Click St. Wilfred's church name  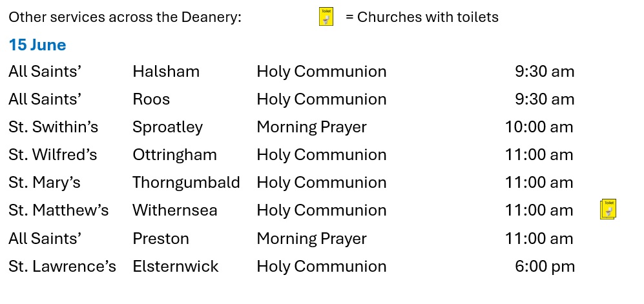pyautogui.click(x=53, y=155)
